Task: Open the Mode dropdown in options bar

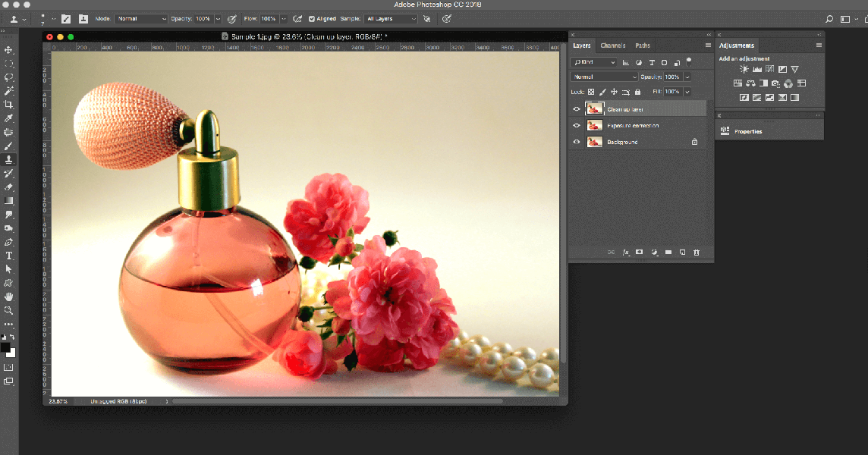Action: tap(140, 18)
